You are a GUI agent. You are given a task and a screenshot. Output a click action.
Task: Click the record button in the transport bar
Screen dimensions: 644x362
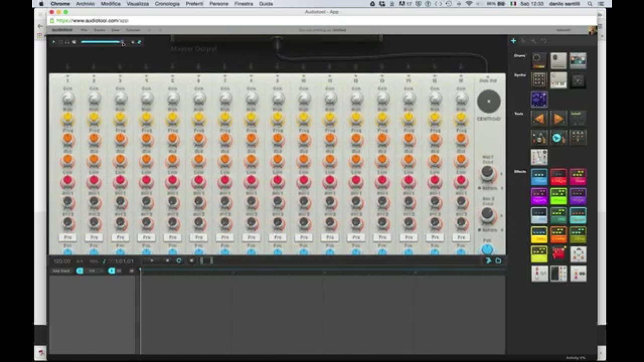[x=192, y=260]
